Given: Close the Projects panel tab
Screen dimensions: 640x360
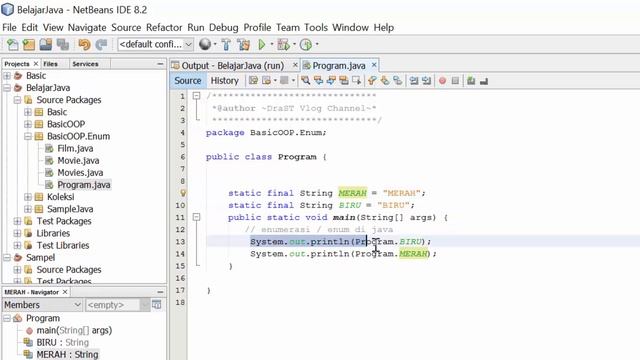Looking at the screenshot, I should [36, 64].
